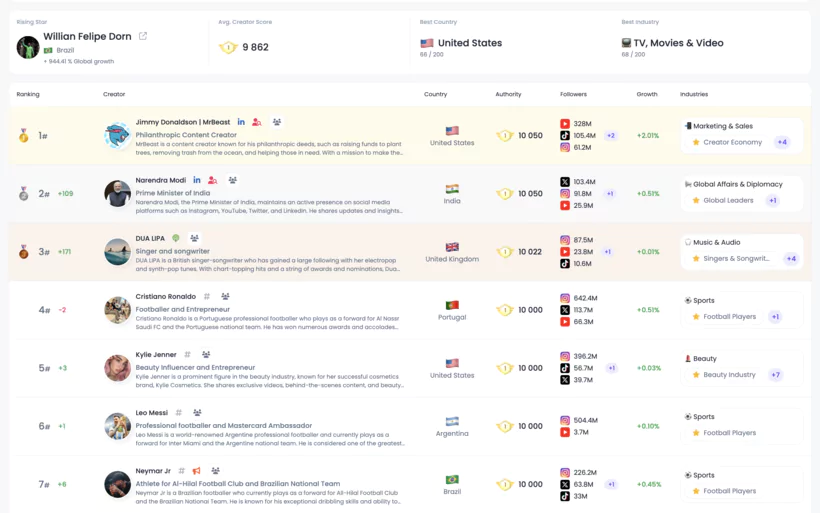Click the Instagram icon showing 642.4M for Ronaldo

click(565, 298)
